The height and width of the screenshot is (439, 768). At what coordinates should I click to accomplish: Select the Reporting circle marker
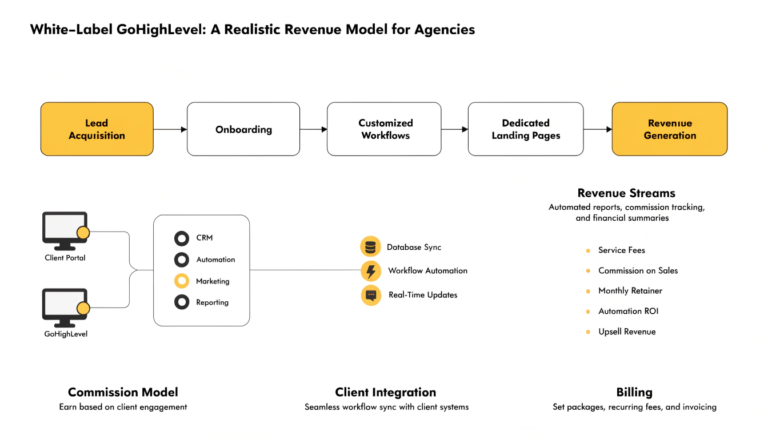(182, 302)
